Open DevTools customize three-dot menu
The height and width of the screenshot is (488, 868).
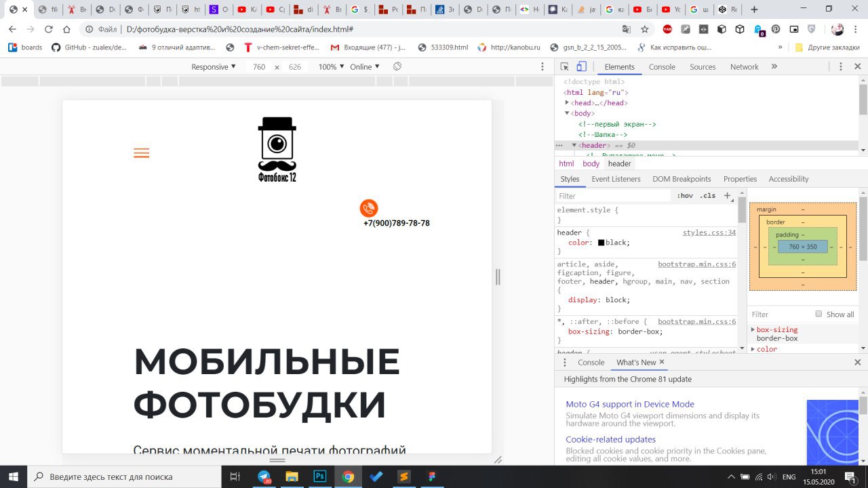click(x=841, y=66)
